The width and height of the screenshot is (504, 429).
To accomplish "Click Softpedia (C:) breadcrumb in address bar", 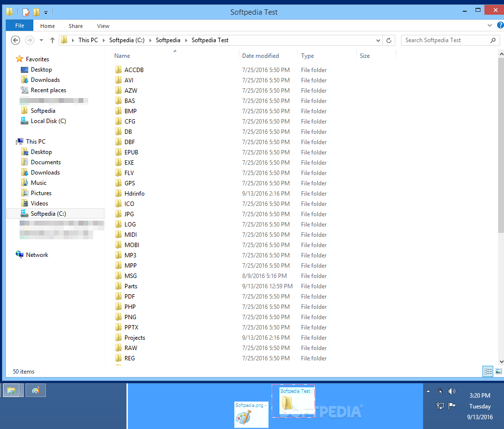I will [x=126, y=40].
